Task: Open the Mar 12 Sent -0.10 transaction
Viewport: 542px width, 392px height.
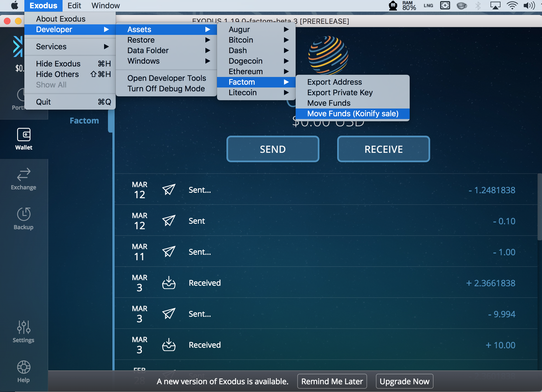Action: (326, 221)
